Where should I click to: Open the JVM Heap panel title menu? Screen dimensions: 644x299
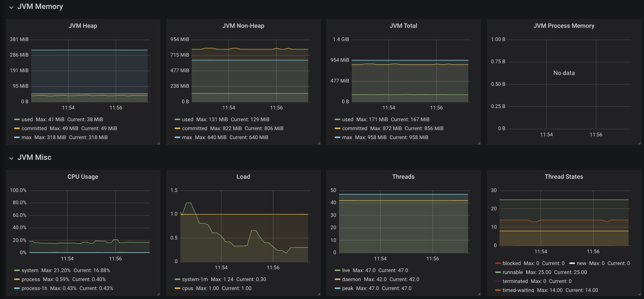point(83,26)
